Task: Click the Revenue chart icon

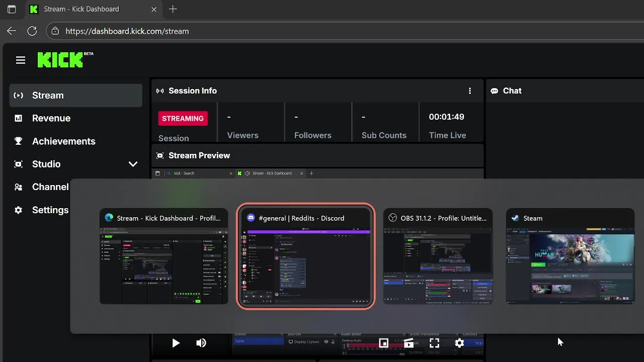Action: (19, 118)
